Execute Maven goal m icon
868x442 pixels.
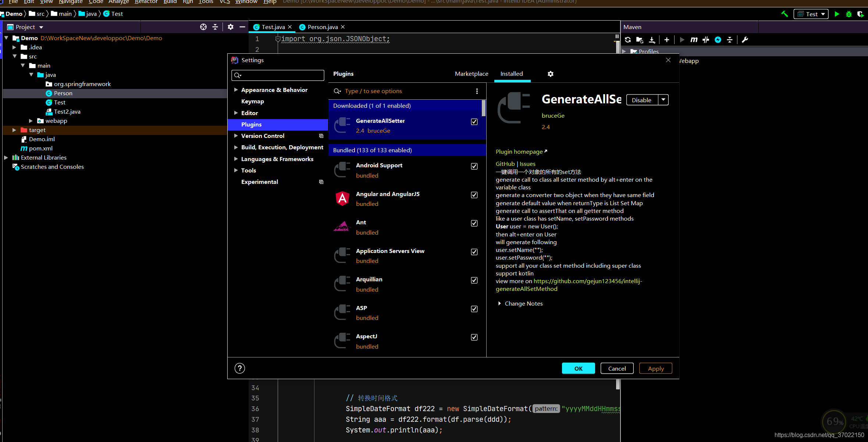(x=694, y=40)
